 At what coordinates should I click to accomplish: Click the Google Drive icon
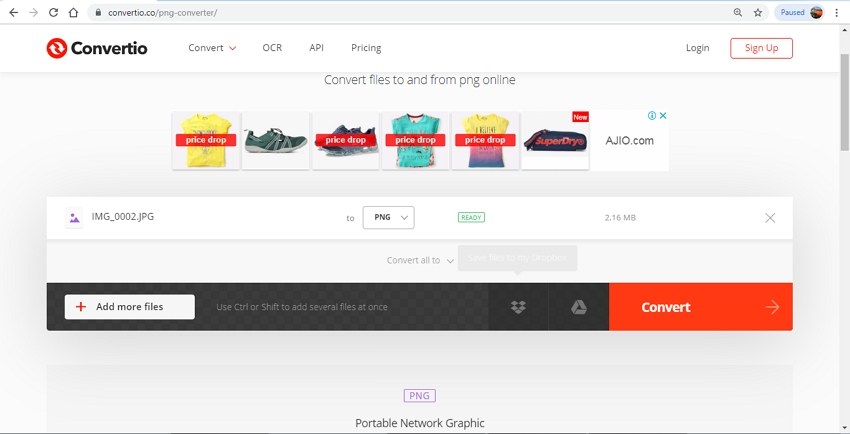[579, 307]
